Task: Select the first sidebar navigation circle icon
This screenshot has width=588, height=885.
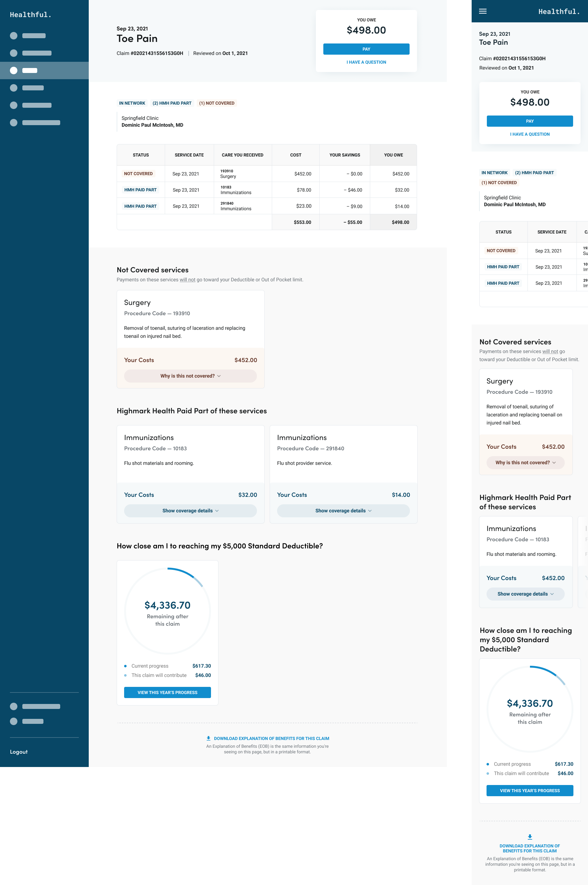Action: click(14, 36)
